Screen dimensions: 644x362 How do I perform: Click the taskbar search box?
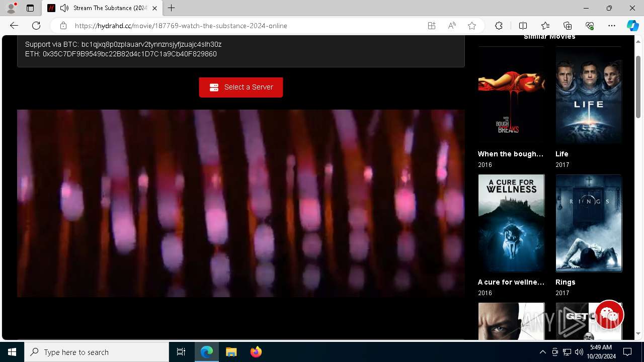point(97,352)
